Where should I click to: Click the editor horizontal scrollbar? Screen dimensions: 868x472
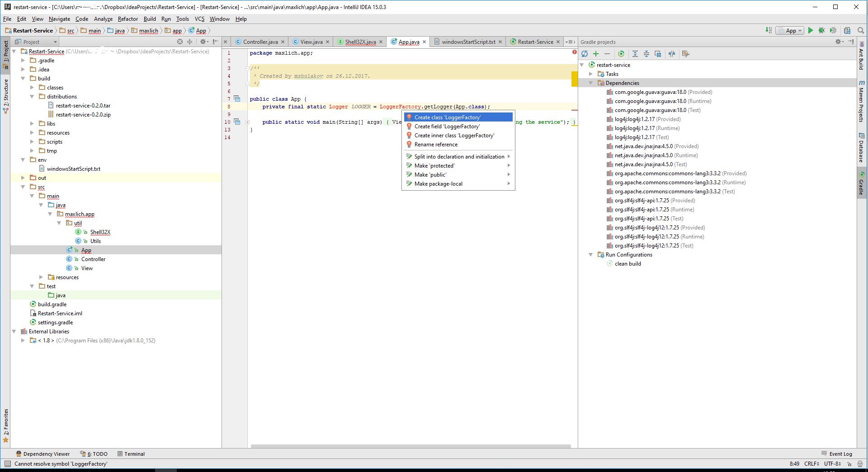[x=410, y=446]
